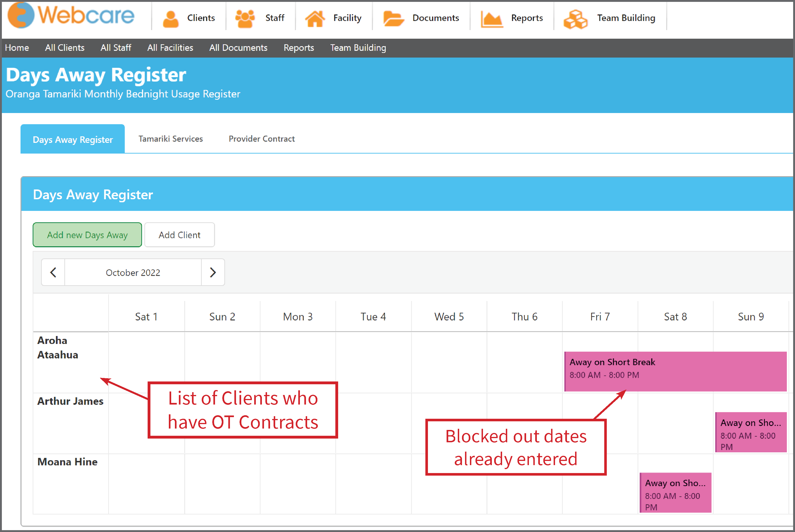Open Clients in the top navigation

tap(201, 18)
